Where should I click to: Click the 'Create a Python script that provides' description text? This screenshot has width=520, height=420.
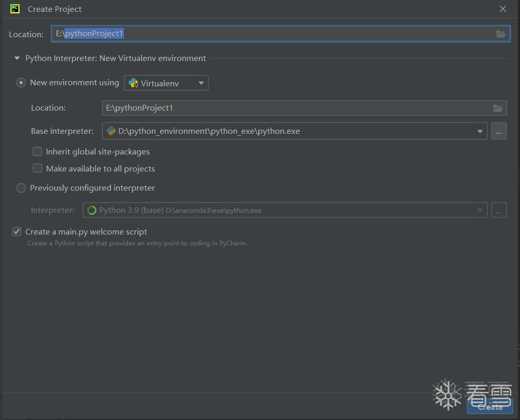137,243
